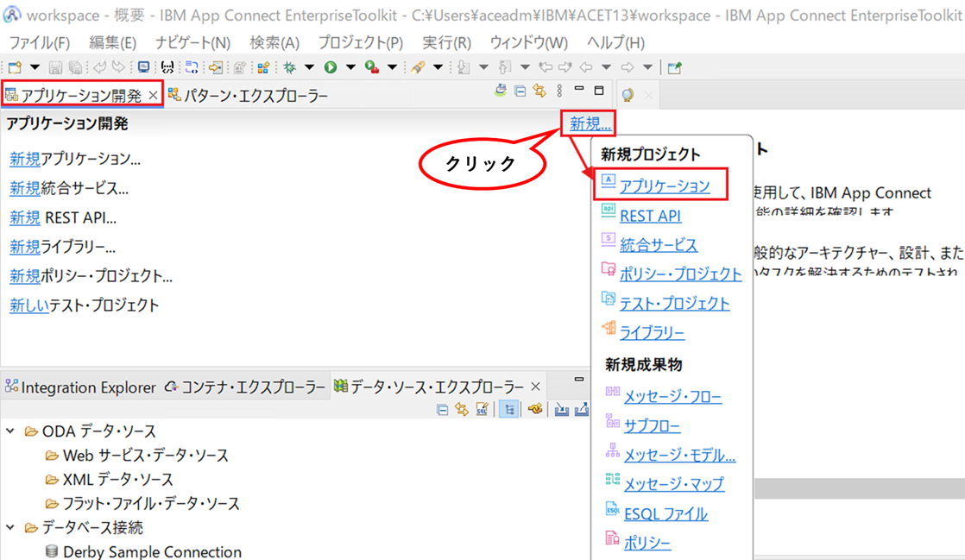The image size is (965, 560).
Task: Click the アプリケーション link under 新規プロジェクト
Action: [665, 186]
